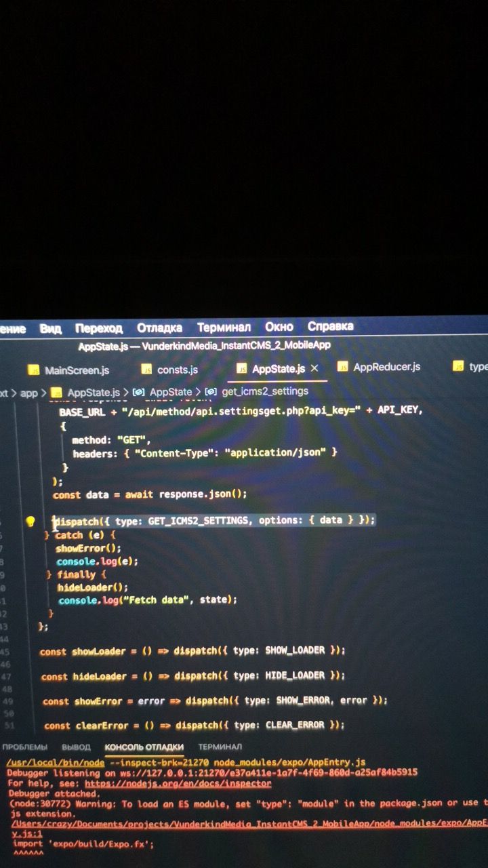Open the Переход menu
Image resolution: width=488 pixels, height=868 pixels.
(x=98, y=328)
